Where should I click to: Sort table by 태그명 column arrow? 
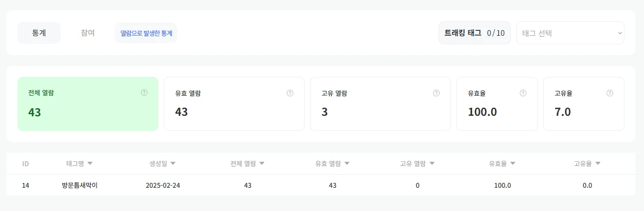click(x=90, y=163)
